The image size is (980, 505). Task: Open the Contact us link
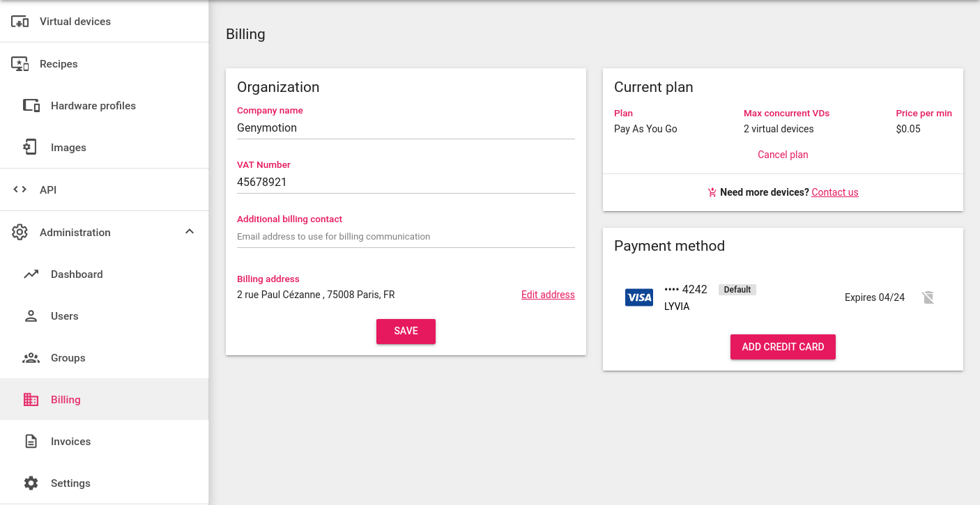[834, 192]
